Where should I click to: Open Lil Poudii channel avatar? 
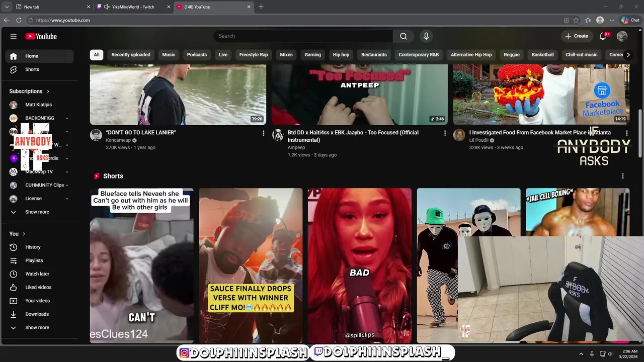[459, 135]
